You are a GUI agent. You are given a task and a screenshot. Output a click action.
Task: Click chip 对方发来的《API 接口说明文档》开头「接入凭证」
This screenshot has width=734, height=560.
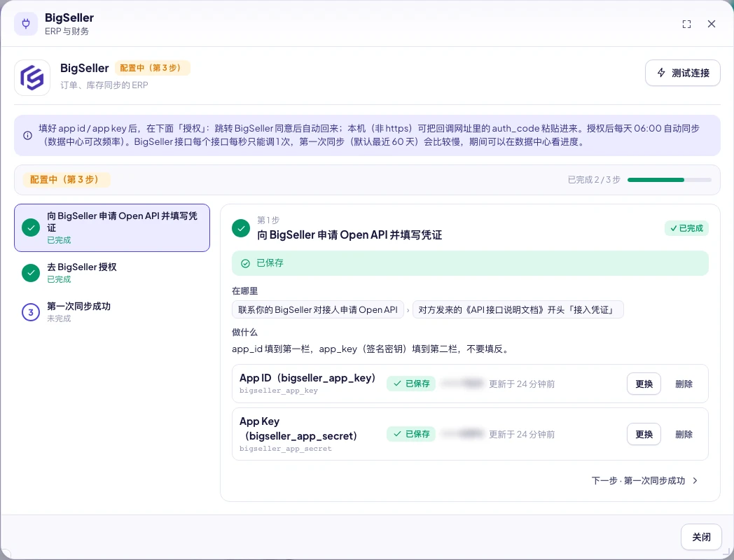pos(518,309)
